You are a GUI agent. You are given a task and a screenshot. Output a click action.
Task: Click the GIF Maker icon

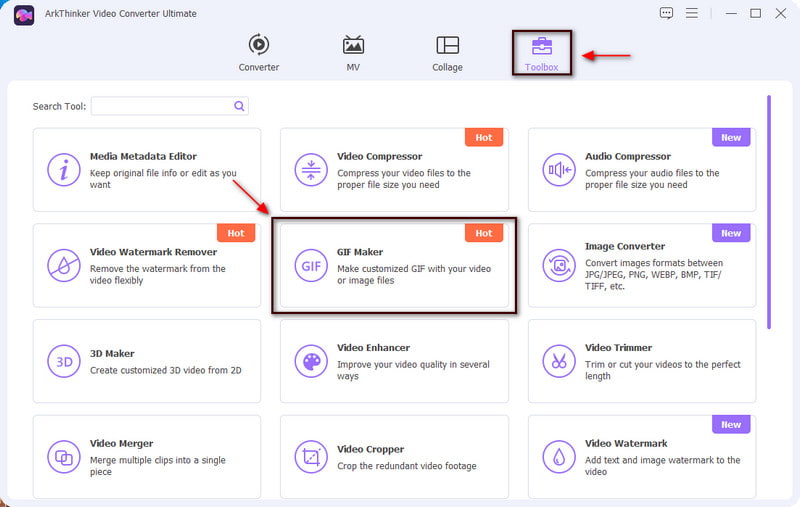(311, 266)
